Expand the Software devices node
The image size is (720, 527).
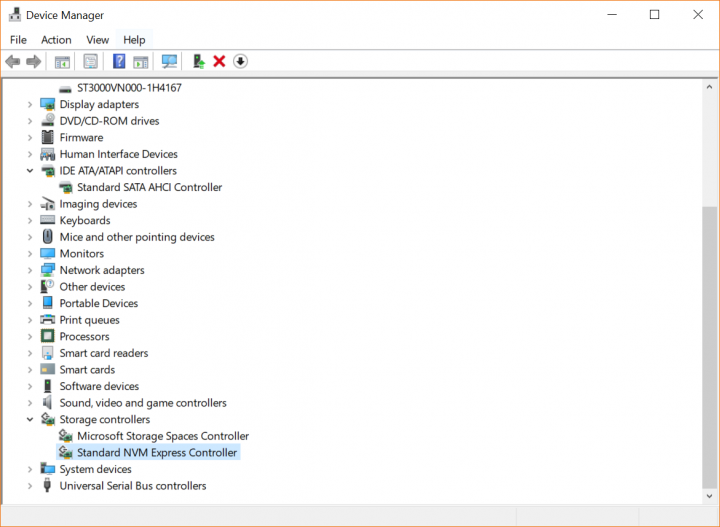(30, 387)
